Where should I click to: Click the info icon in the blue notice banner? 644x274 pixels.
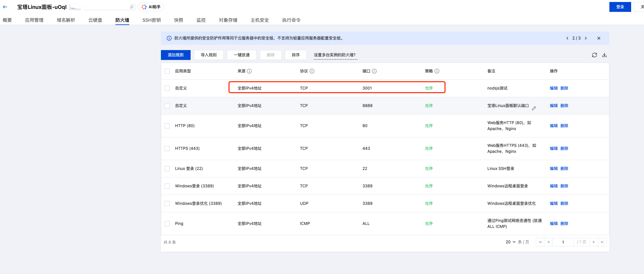169,38
